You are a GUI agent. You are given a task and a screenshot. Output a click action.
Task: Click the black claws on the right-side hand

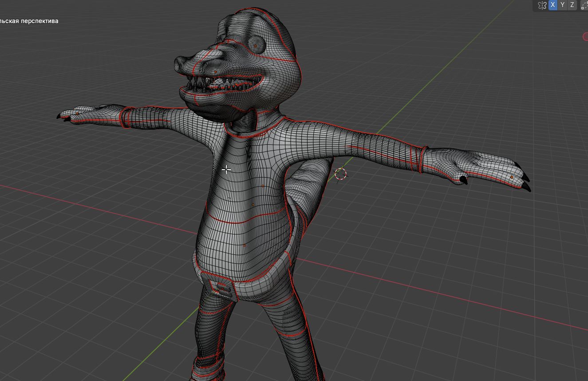tap(525, 183)
